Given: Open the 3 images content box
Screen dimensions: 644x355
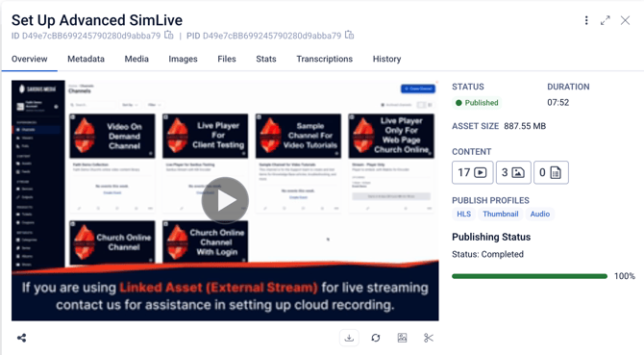Looking at the screenshot, I should click(513, 172).
